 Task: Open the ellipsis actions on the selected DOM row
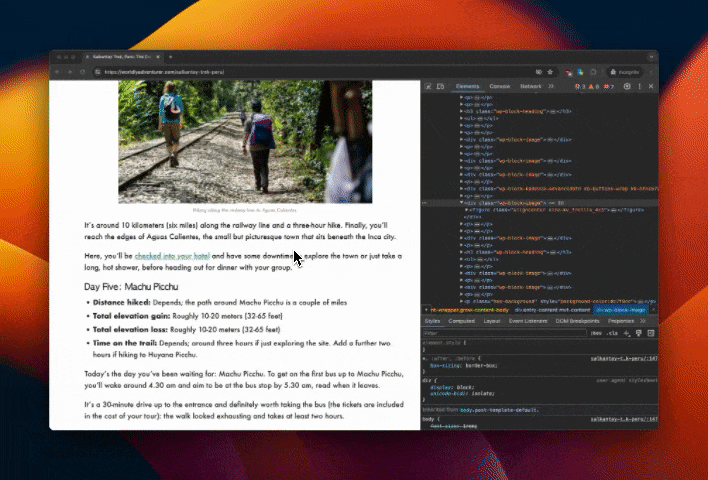pyautogui.click(x=424, y=203)
